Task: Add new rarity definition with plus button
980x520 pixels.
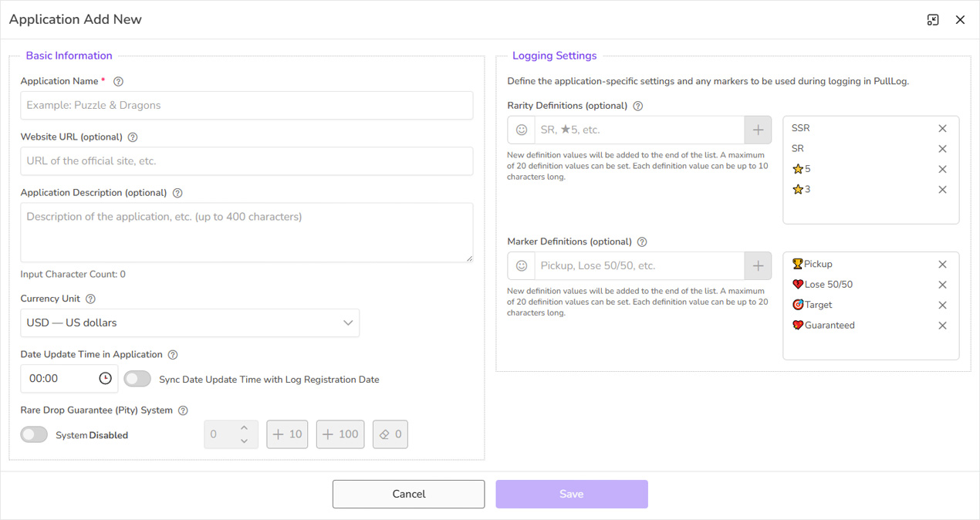Action: [x=758, y=130]
